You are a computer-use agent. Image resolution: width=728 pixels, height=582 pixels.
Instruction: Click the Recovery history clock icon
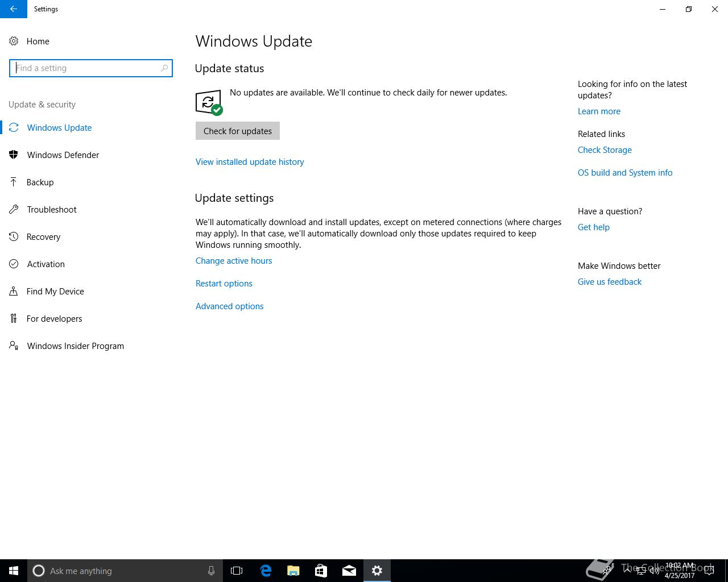click(x=14, y=236)
